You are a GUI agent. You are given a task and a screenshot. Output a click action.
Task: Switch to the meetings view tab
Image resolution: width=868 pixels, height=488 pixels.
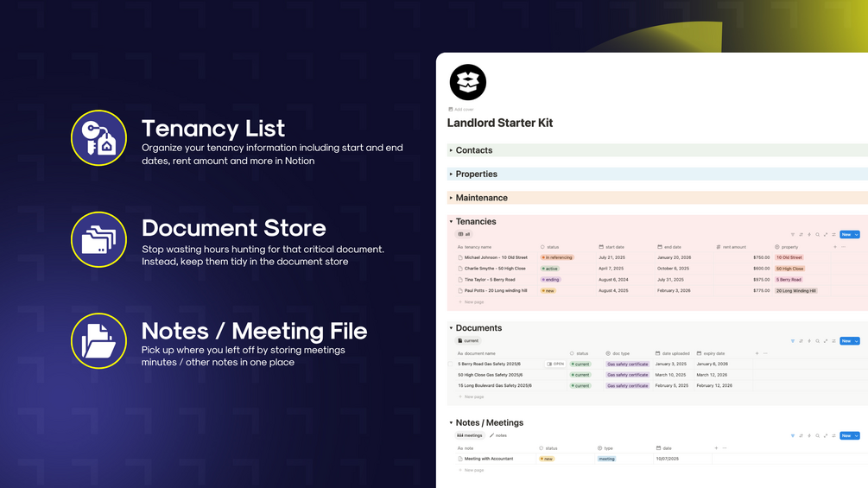click(470, 435)
